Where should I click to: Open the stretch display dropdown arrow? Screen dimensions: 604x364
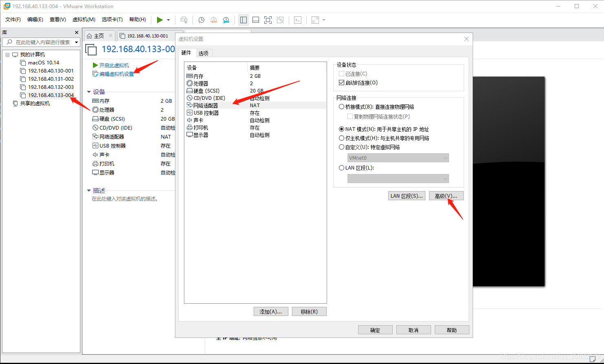click(x=324, y=20)
